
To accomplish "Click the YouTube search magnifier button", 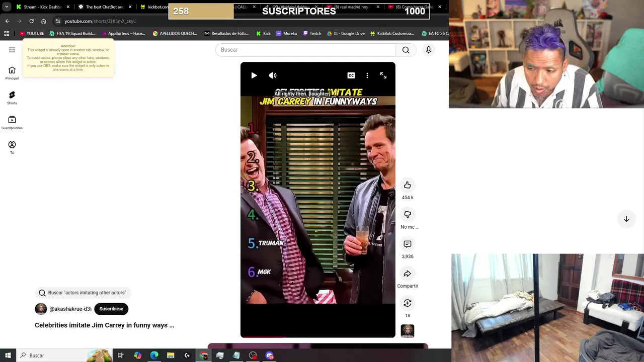I will click(x=406, y=50).
